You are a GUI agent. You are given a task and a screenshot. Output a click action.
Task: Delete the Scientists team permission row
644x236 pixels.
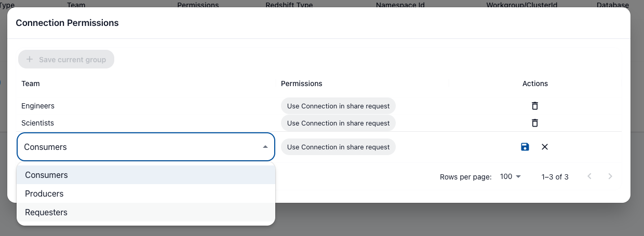coord(534,123)
